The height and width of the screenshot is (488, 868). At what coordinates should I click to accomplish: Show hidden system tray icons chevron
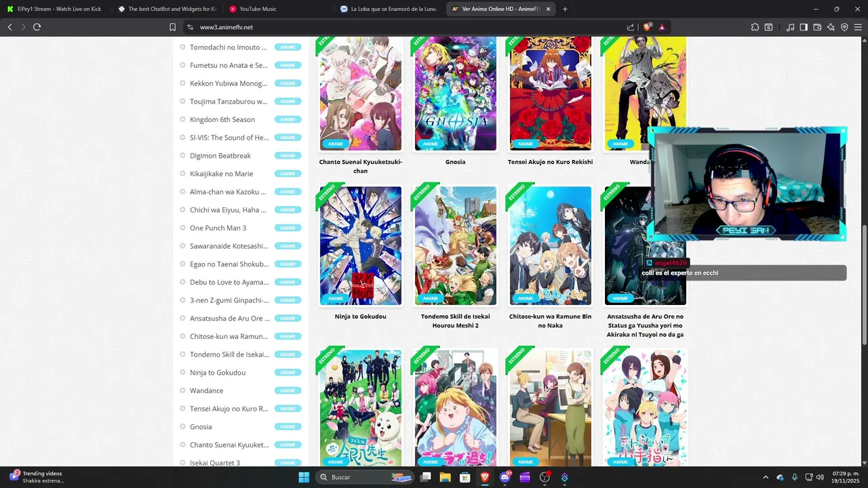[766, 477]
